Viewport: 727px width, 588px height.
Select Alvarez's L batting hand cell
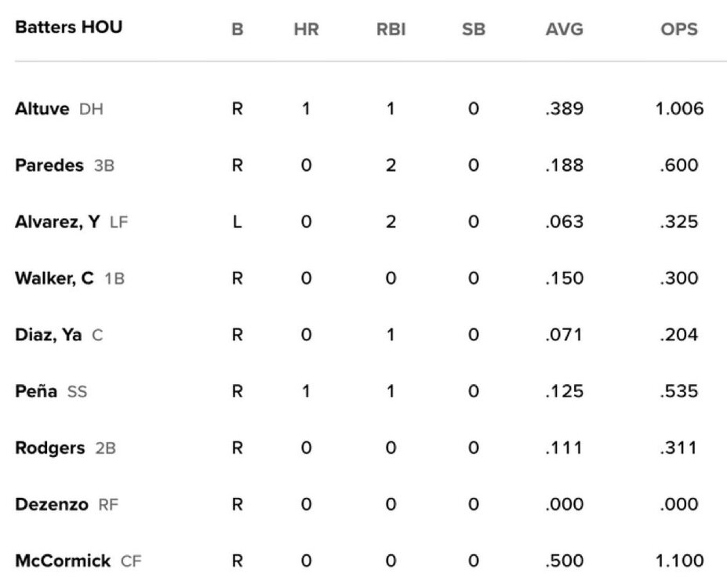click(x=238, y=222)
